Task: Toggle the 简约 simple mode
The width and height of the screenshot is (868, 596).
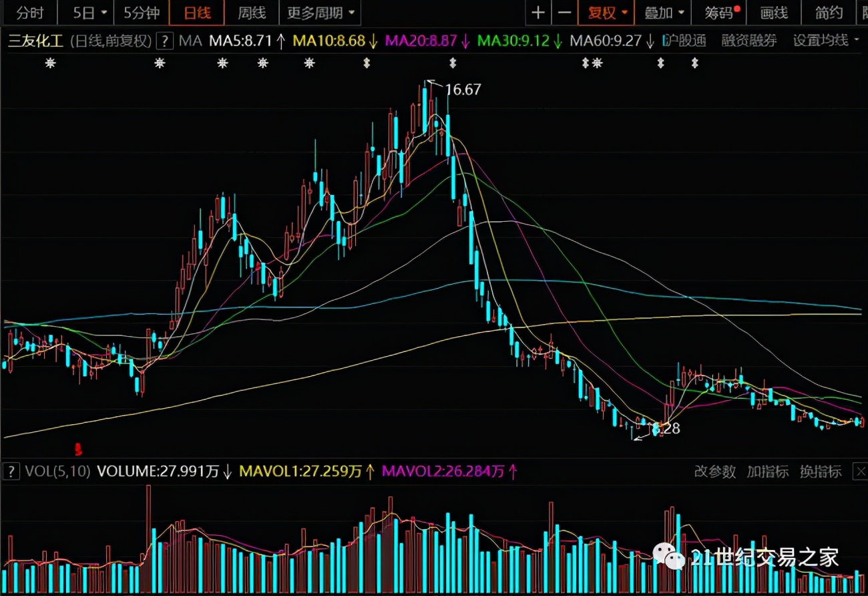Action: [x=829, y=13]
